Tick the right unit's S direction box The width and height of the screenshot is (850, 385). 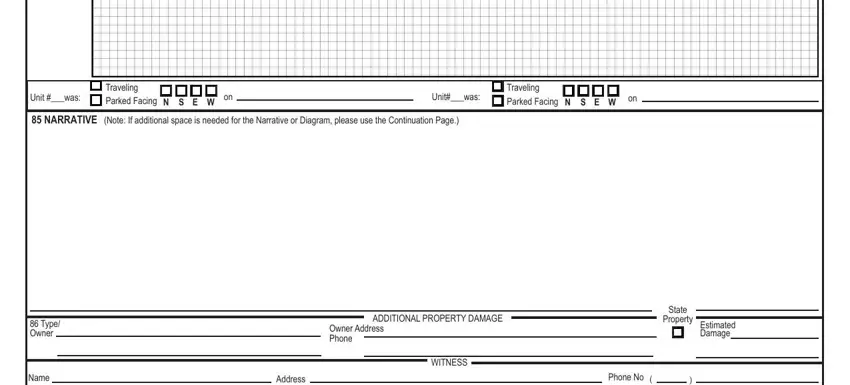coord(583,91)
